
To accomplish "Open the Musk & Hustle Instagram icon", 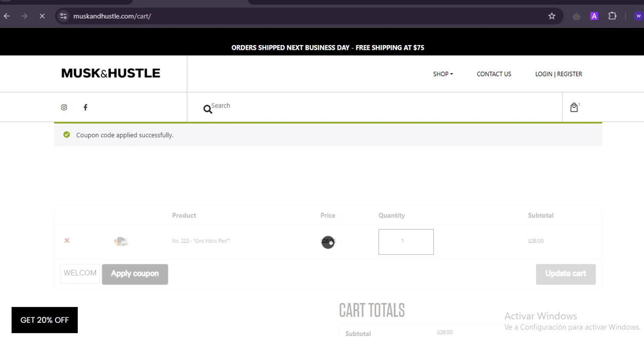I will tap(64, 107).
